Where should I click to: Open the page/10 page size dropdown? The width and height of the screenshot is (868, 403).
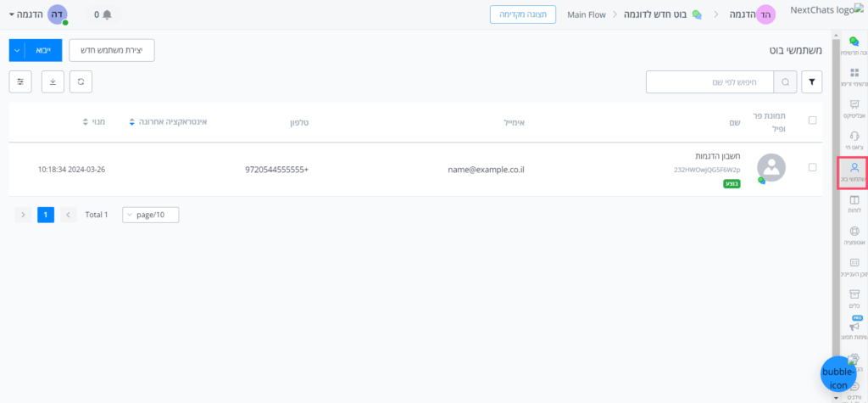(151, 215)
